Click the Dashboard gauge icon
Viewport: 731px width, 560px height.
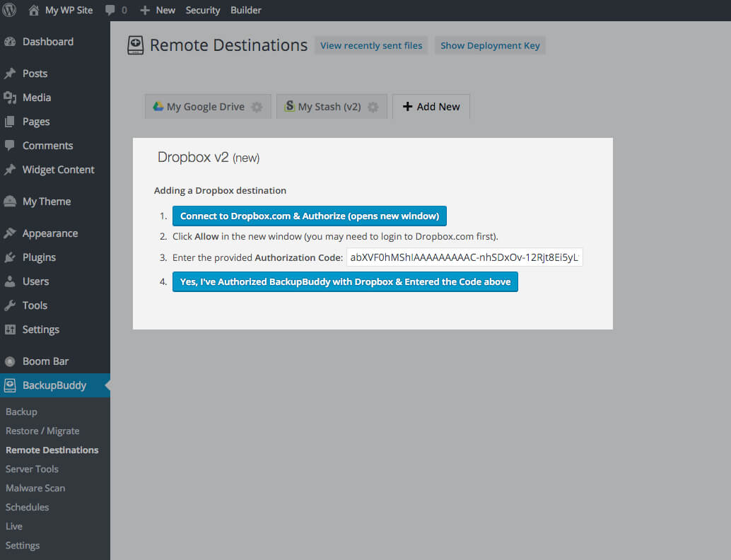pyautogui.click(x=10, y=42)
